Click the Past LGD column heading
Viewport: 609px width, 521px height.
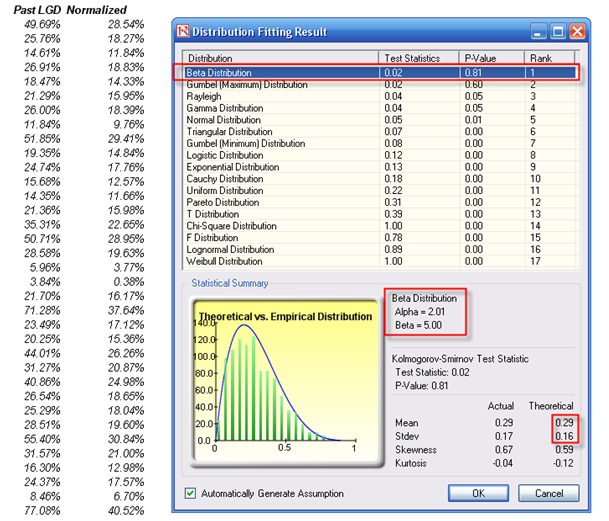(37, 10)
